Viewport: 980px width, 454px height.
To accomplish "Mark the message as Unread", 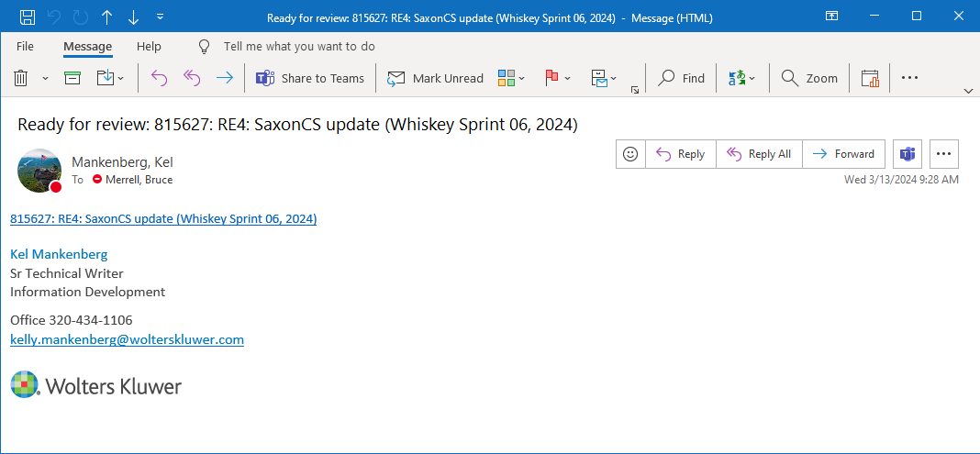I will pyautogui.click(x=435, y=78).
